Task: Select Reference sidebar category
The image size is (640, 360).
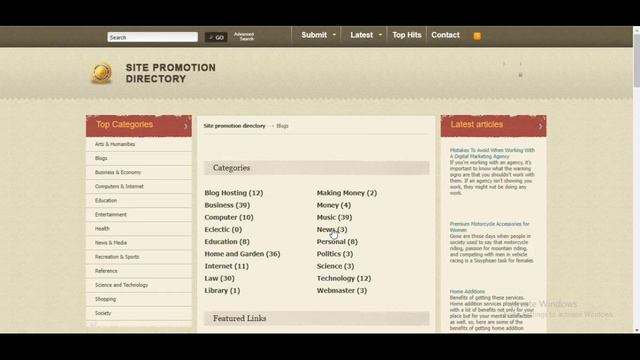Action: [106, 271]
